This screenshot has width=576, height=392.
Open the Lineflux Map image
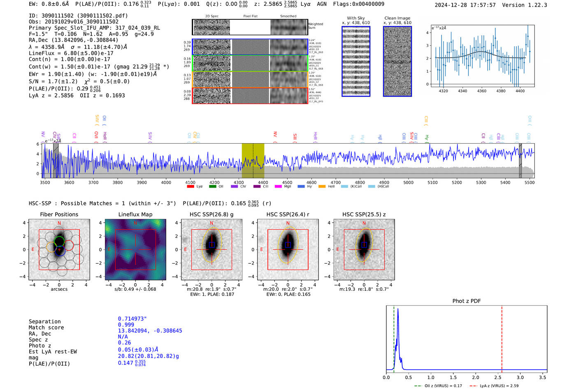point(135,250)
